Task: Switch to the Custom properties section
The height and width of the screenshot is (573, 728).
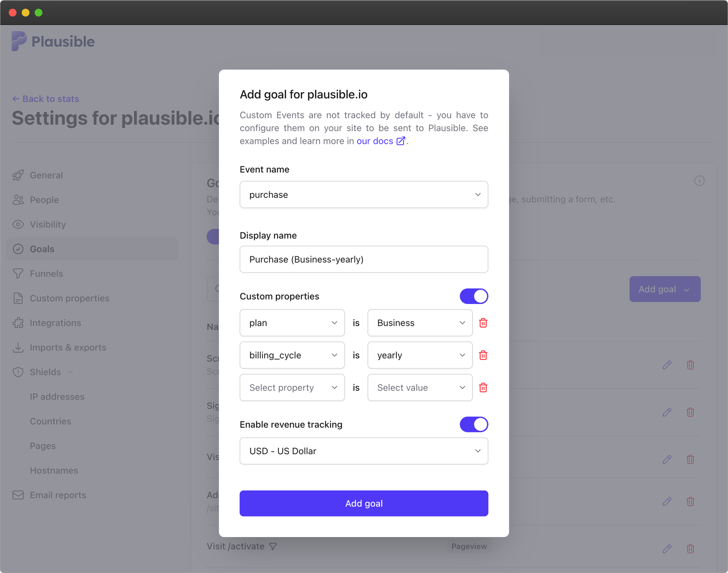Action: point(69,298)
